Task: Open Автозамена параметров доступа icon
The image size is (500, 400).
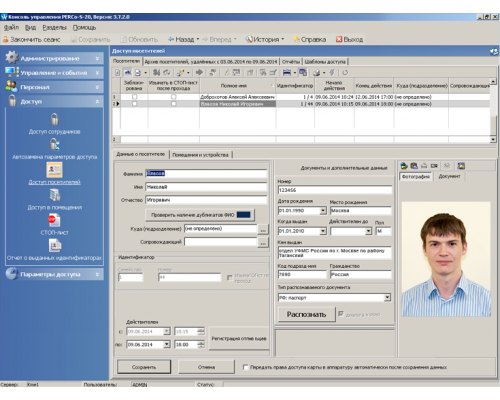Action: [x=54, y=144]
